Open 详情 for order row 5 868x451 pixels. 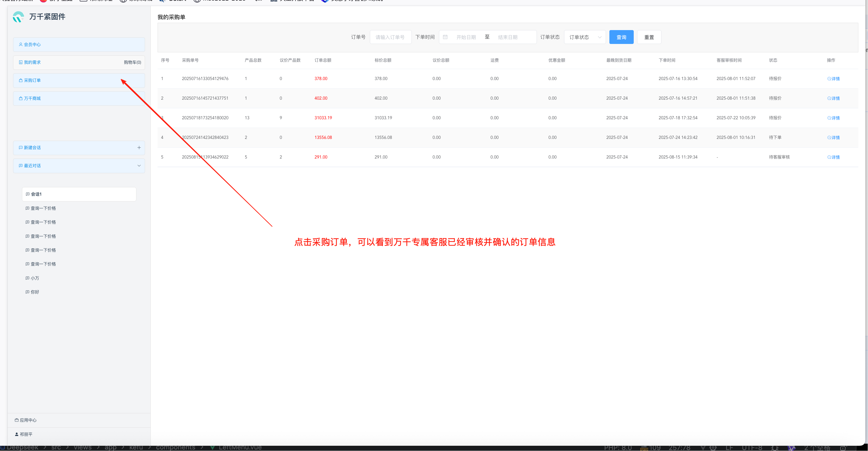pyautogui.click(x=833, y=157)
